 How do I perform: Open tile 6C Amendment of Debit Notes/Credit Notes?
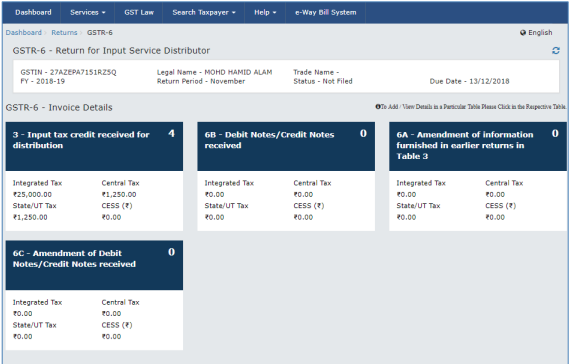pyautogui.click(x=94, y=265)
